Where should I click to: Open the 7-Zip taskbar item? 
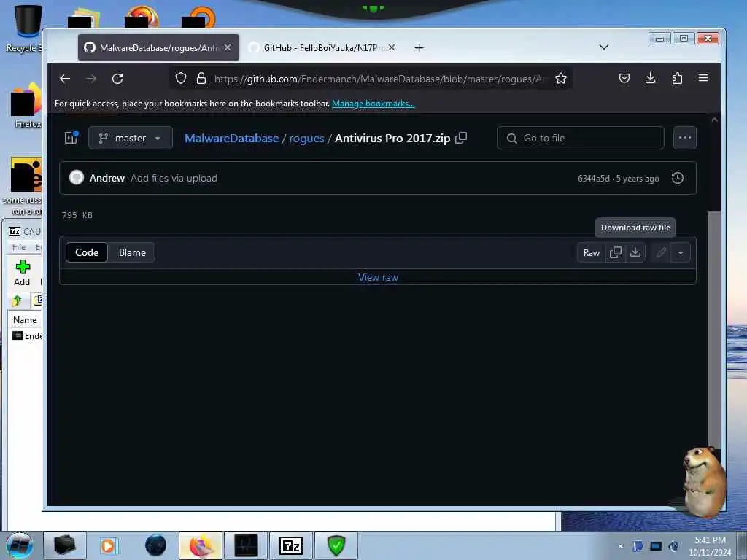290,545
